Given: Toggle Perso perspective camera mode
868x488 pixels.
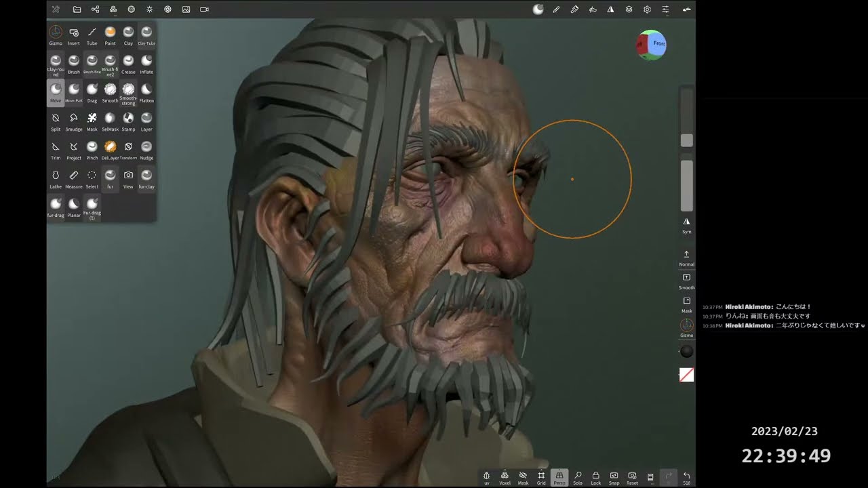Looking at the screenshot, I should pos(559,479).
